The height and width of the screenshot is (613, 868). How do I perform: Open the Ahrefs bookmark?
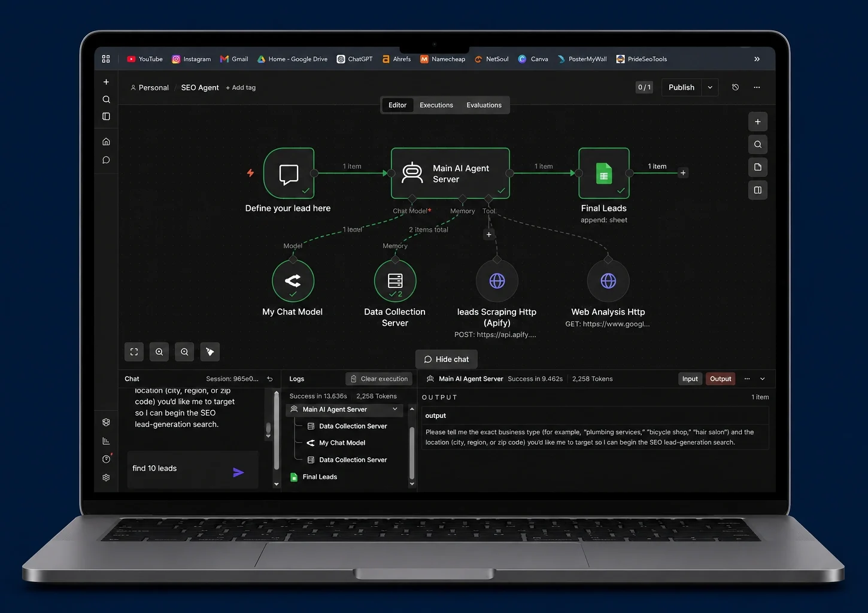click(396, 59)
